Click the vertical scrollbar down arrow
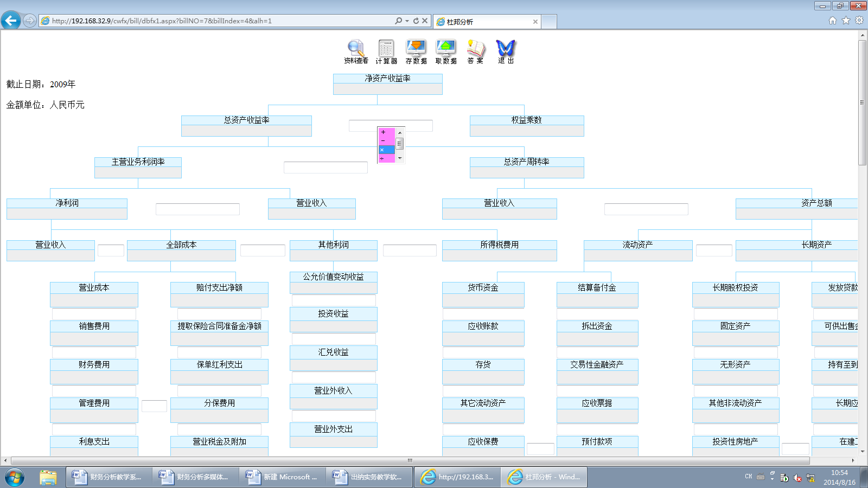Image resolution: width=868 pixels, height=488 pixels. click(x=862, y=452)
